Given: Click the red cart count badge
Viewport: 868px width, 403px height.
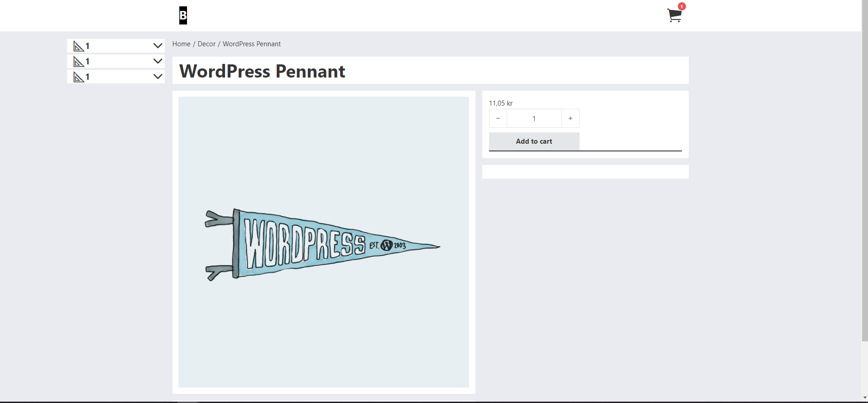Looking at the screenshot, I should click(x=681, y=6).
